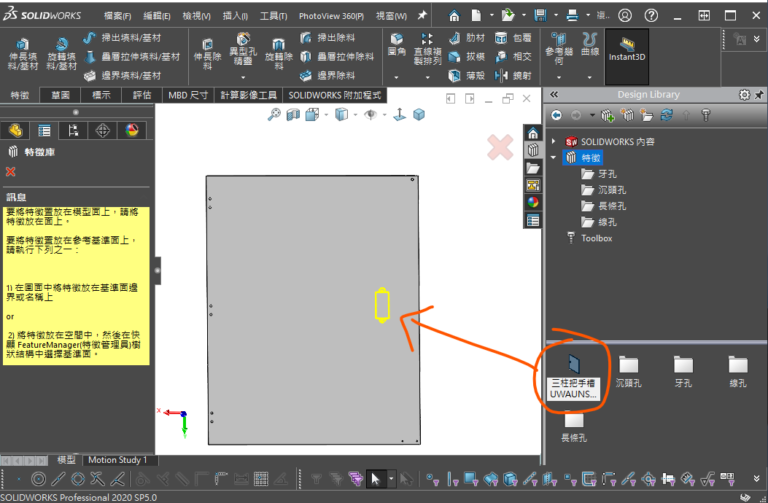Screen dimensions: 768x503
Task: Open the Appearances tab in the task pane
Action: tap(533, 202)
